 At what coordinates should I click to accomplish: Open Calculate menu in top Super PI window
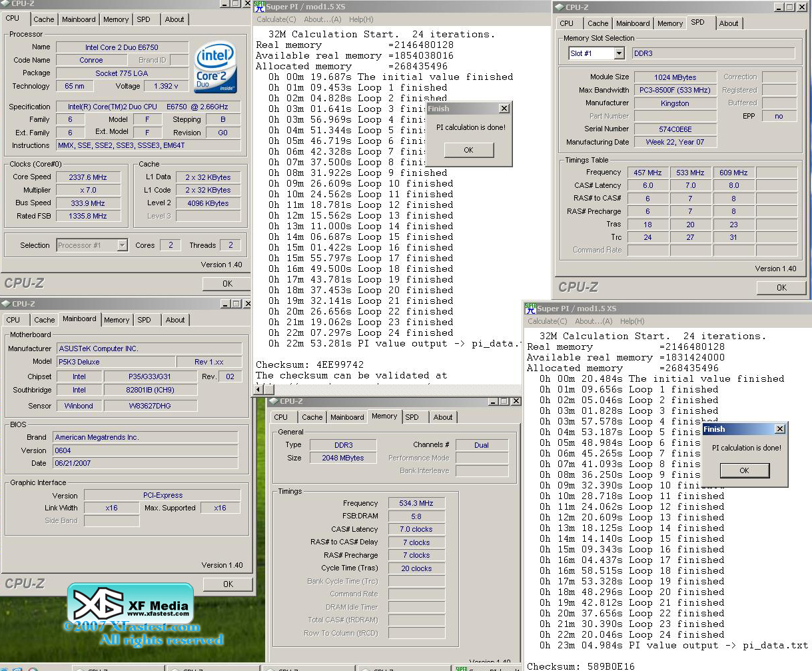(x=276, y=19)
